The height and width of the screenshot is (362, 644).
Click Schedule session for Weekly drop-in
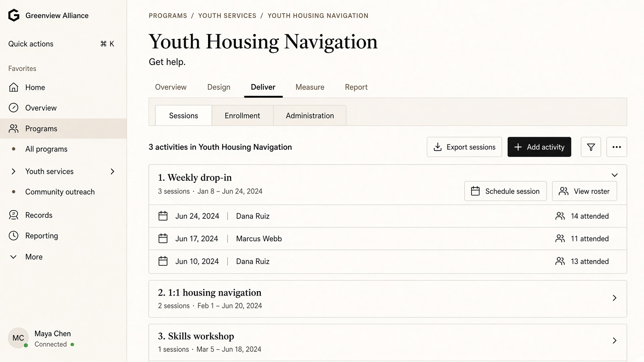click(x=505, y=191)
